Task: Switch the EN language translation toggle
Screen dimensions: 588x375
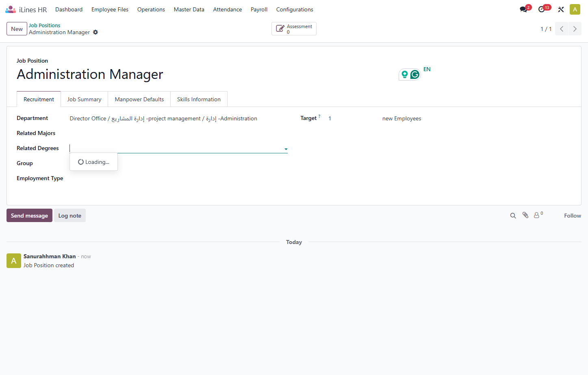Action: click(427, 69)
